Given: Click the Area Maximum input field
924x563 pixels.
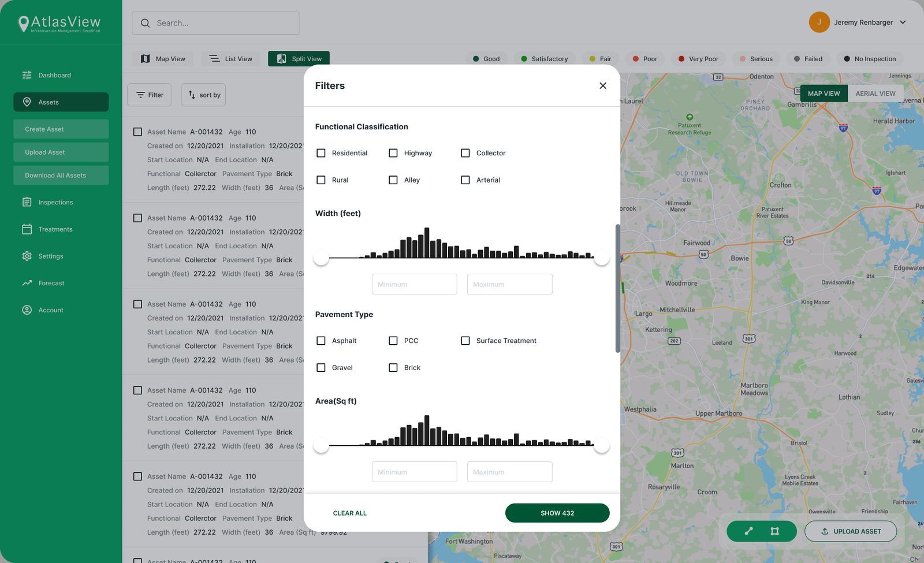Looking at the screenshot, I should pos(510,472).
